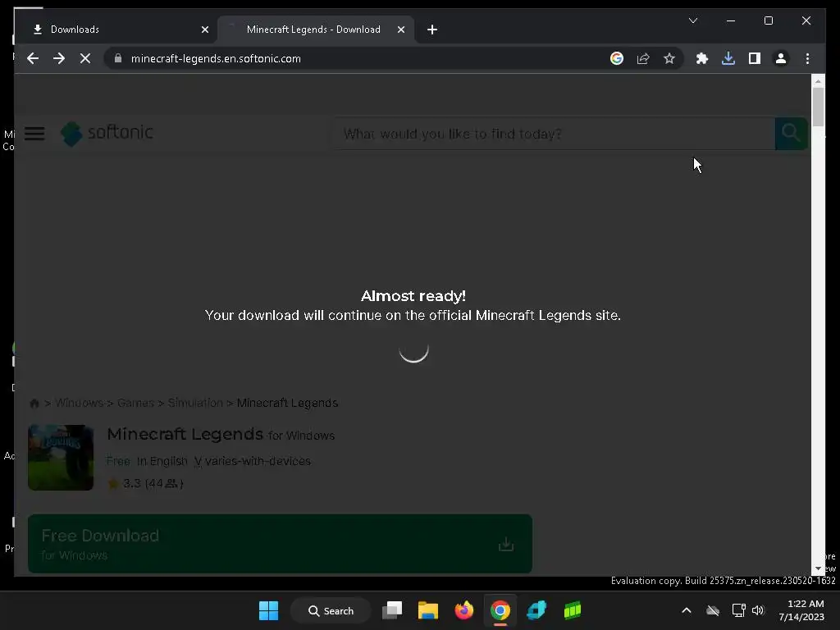Go back to the previous page
This screenshot has height=630, width=840.
point(33,58)
